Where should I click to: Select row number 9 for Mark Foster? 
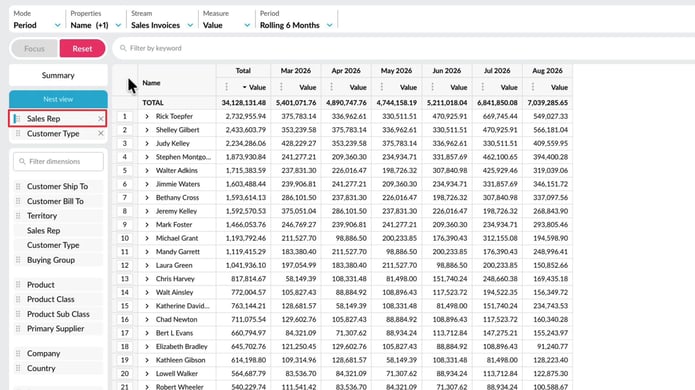[x=125, y=225]
